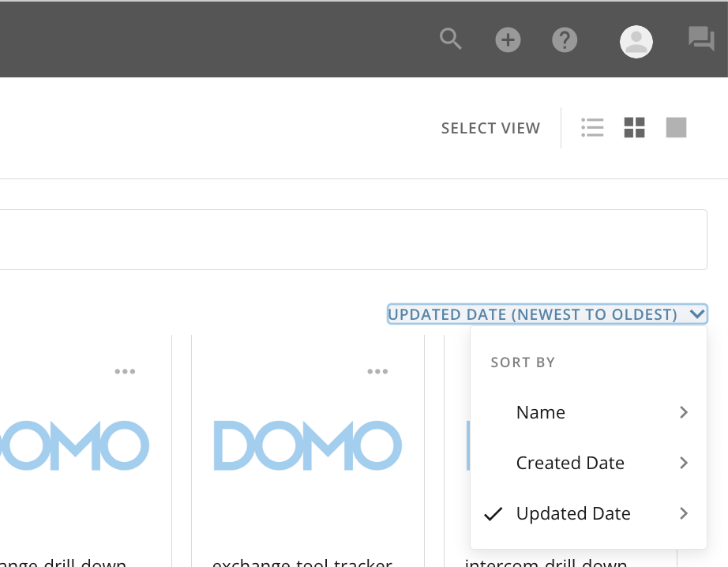This screenshot has width=728, height=567.
Task: Open the Buzz chat icon
Action: point(700,39)
